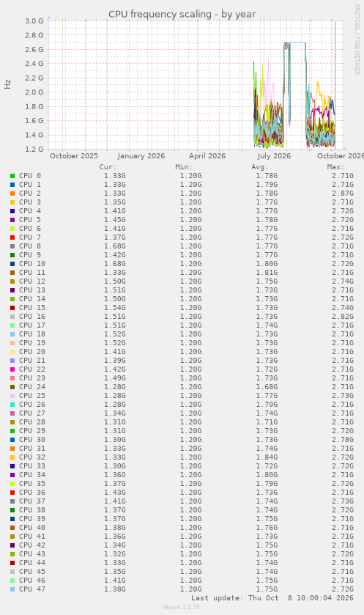Click the 'Last update' timestamp text

point(272,598)
